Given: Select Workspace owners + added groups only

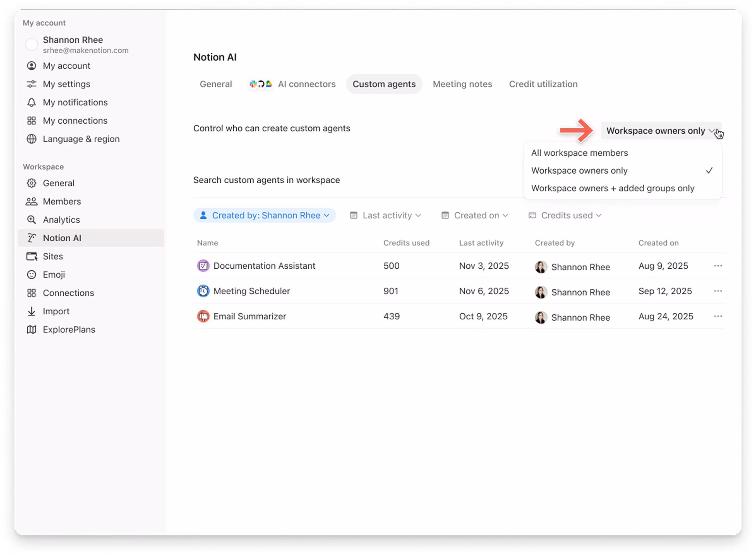Looking at the screenshot, I should [x=612, y=188].
